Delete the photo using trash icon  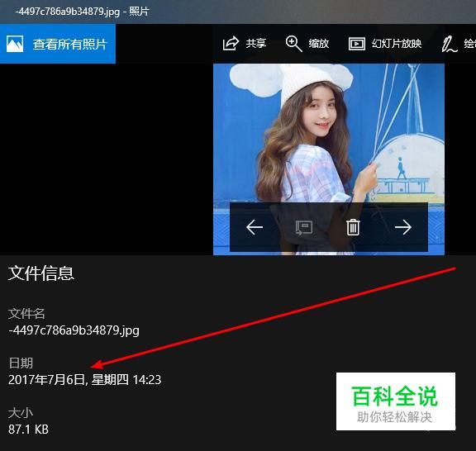(x=353, y=227)
